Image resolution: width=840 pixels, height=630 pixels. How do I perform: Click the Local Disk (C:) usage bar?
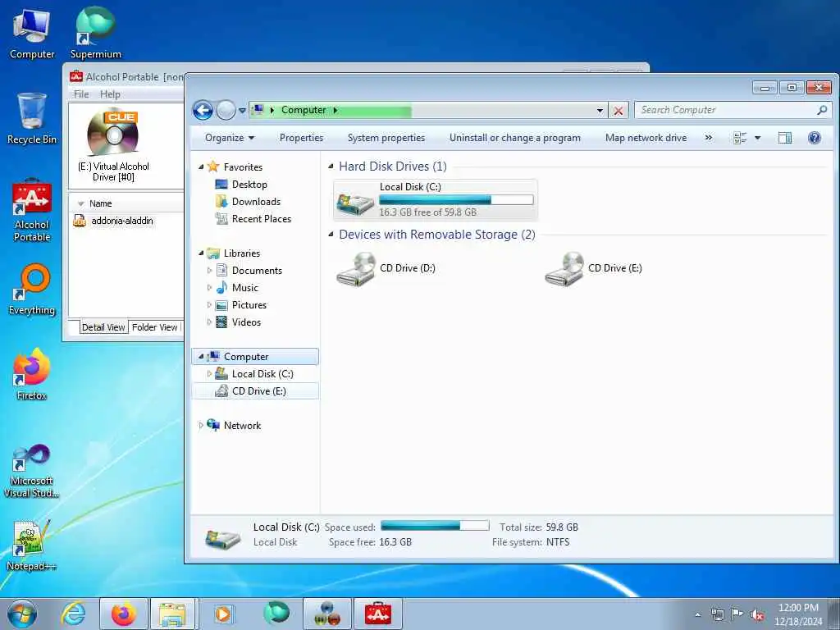(x=456, y=200)
